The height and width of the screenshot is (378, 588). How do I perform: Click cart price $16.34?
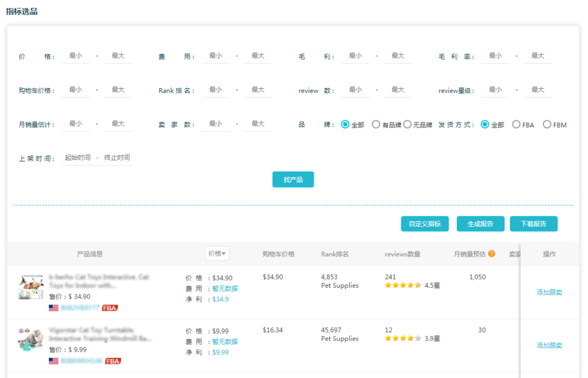(273, 330)
